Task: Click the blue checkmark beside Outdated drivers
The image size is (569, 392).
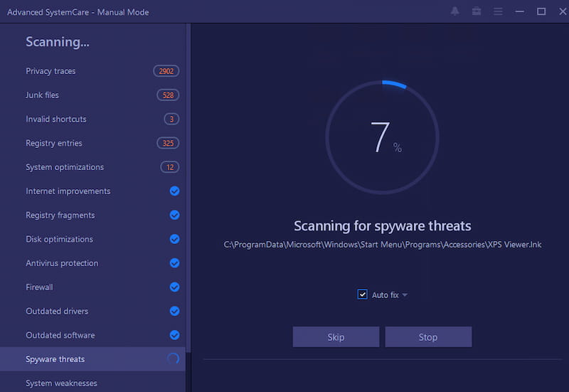Action: coord(174,311)
